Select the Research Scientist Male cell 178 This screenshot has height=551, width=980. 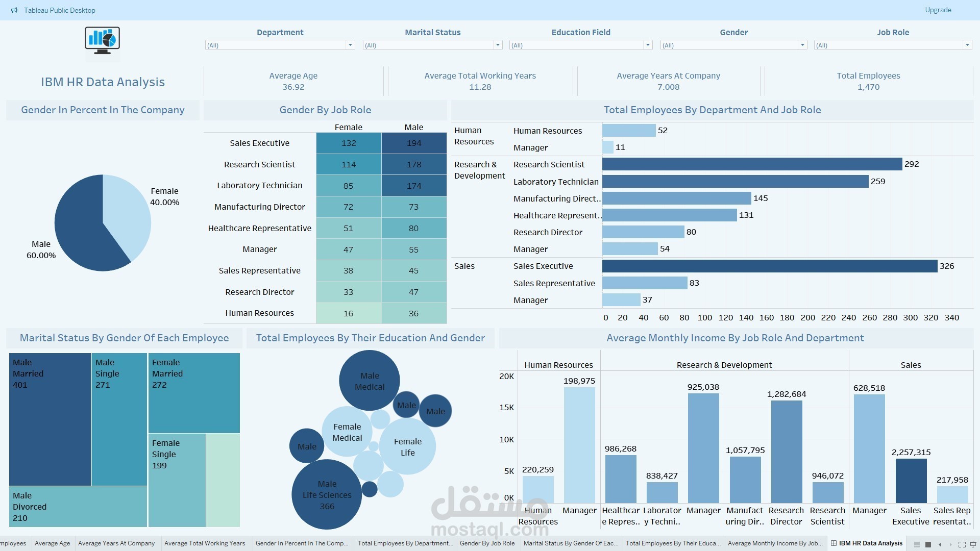pos(414,164)
